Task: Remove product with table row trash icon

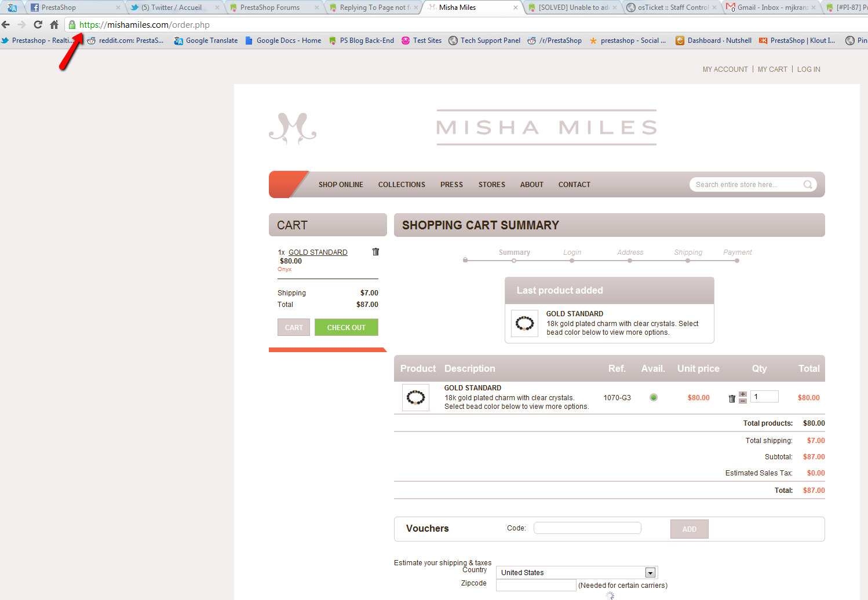Action: tap(732, 398)
